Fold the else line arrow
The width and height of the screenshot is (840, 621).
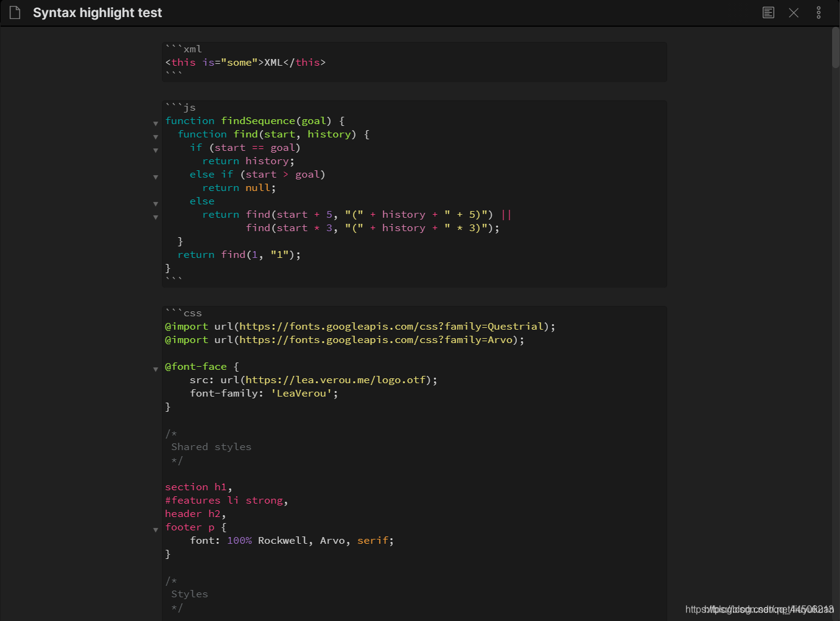pos(156,204)
